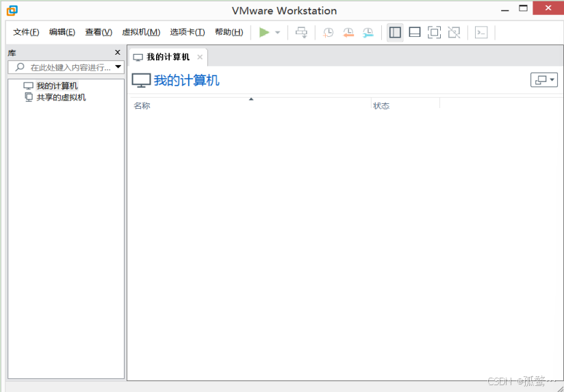The height and width of the screenshot is (392, 564).
Task: Toggle the thumbnail bar view icon
Action: pyautogui.click(x=415, y=32)
